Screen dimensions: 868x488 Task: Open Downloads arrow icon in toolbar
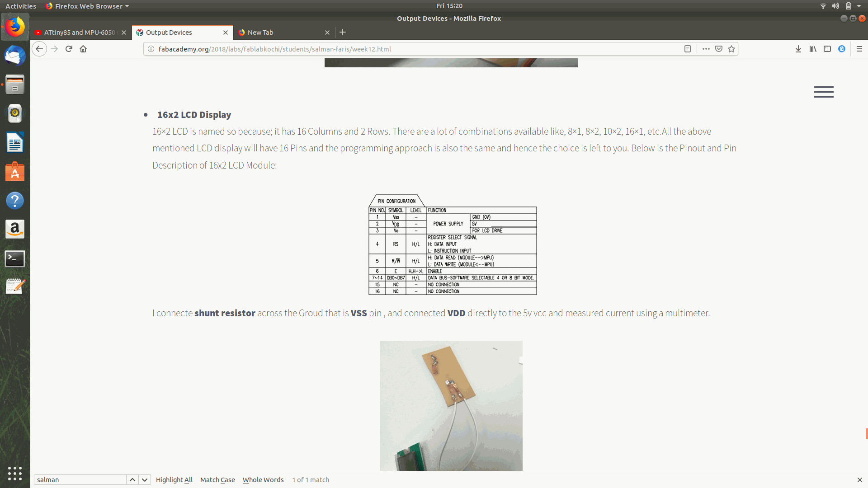[x=798, y=49]
